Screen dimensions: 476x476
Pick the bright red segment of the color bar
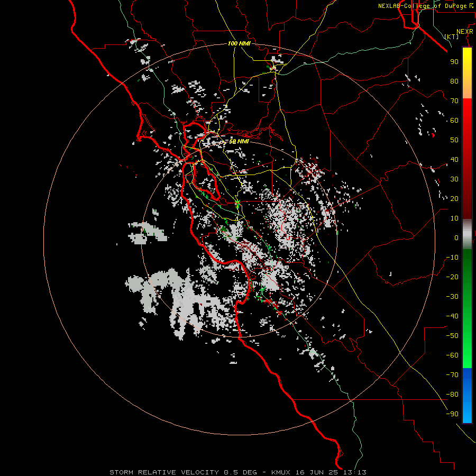click(467, 112)
